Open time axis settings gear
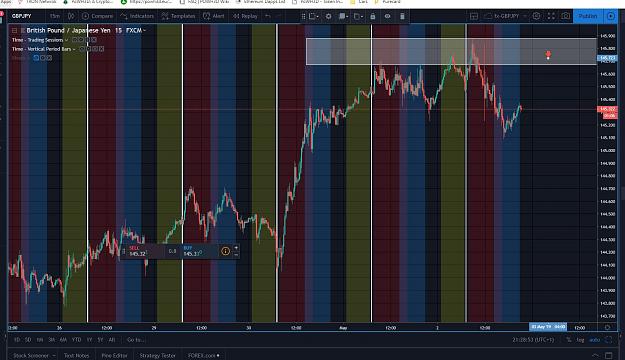This screenshot has width=625, height=360. click(607, 327)
